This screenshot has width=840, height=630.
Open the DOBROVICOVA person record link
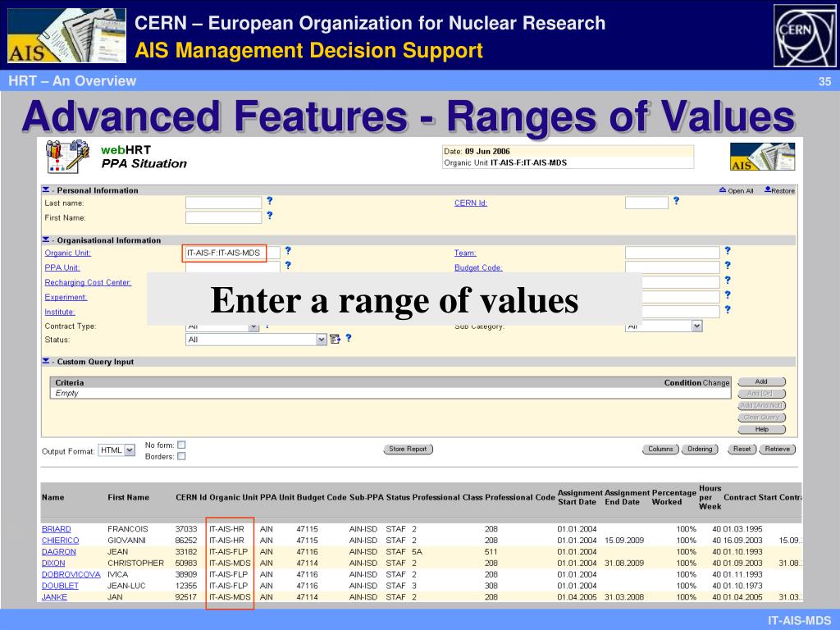pos(71,574)
